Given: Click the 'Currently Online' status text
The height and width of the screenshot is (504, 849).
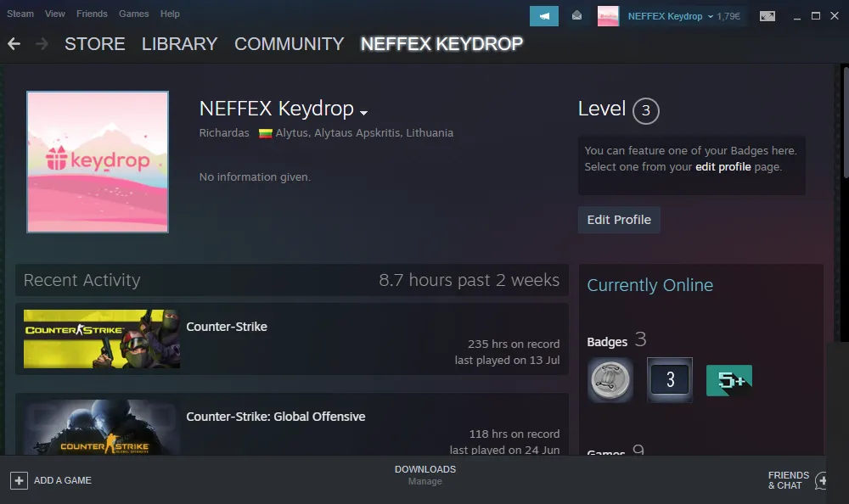Looking at the screenshot, I should click(x=649, y=285).
